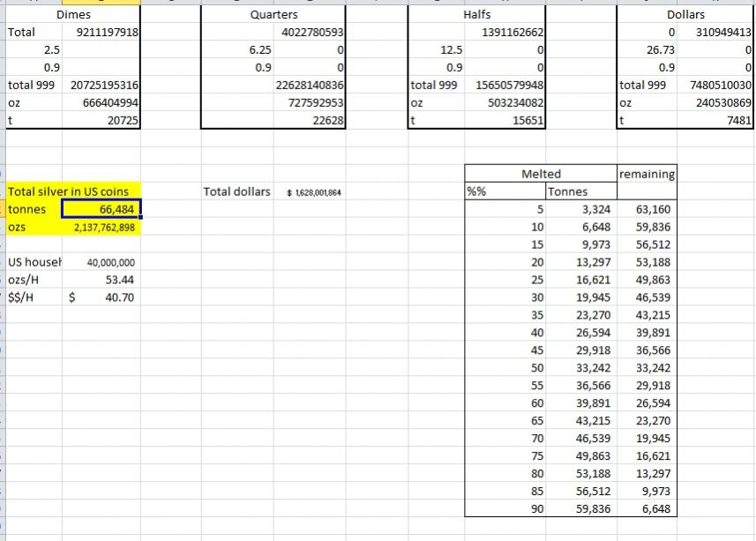Click the 'Total dollars' label cell
Screen dimensions: 756x541
236,192
